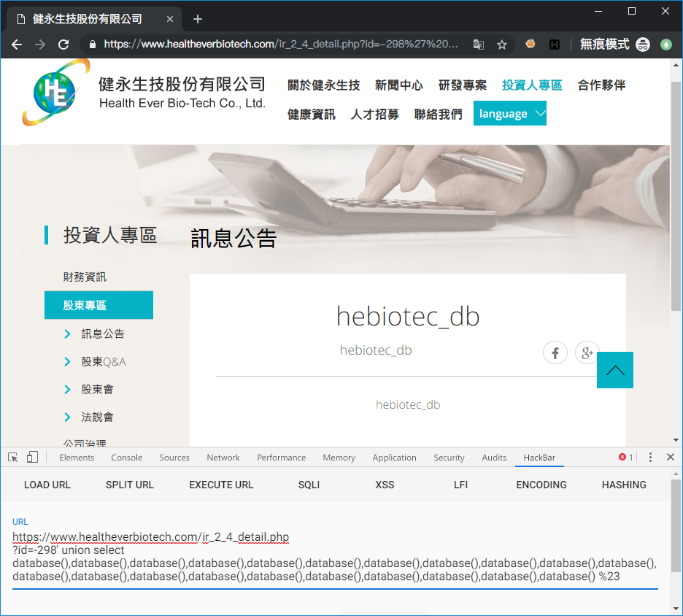Expand the 股東會 sidebar chevron
This screenshot has width=683, height=616.
click(x=67, y=390)
